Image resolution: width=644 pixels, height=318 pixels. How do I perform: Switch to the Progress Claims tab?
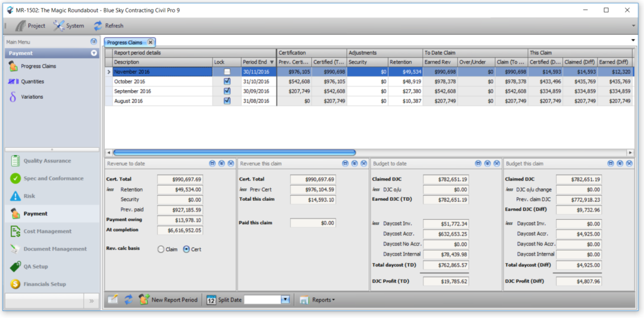(x=125, y=42)
